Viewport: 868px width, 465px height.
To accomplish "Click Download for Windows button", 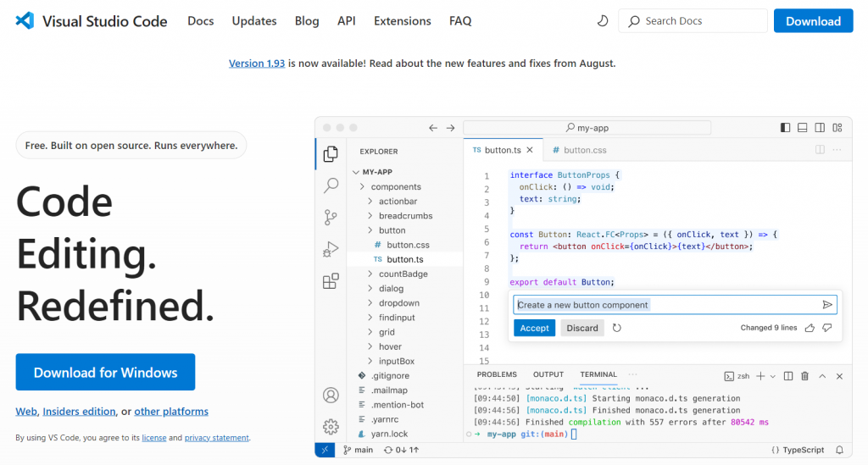I will 105,372.
